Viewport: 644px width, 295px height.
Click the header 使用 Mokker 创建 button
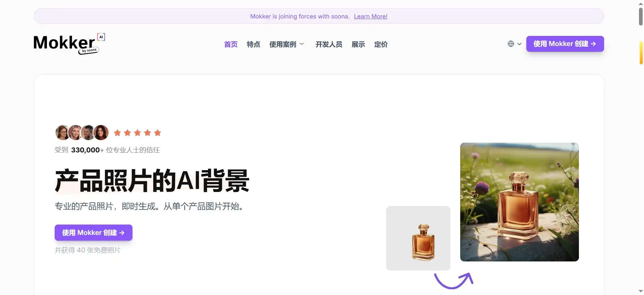point(565,44)
